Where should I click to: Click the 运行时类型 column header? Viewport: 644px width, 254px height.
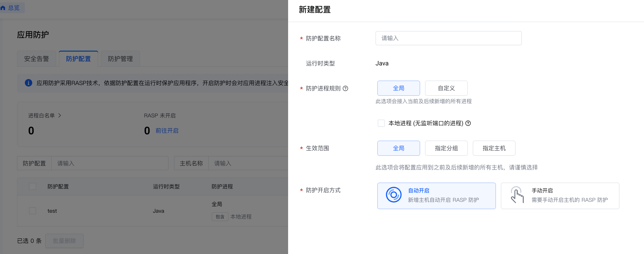point(166,186)
